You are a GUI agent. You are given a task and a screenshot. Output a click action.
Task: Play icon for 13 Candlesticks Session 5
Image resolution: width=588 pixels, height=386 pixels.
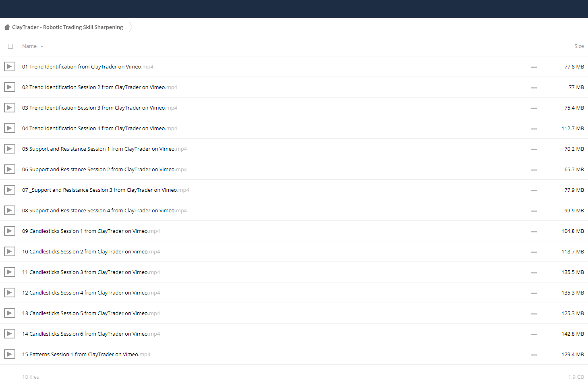point(10,313)
